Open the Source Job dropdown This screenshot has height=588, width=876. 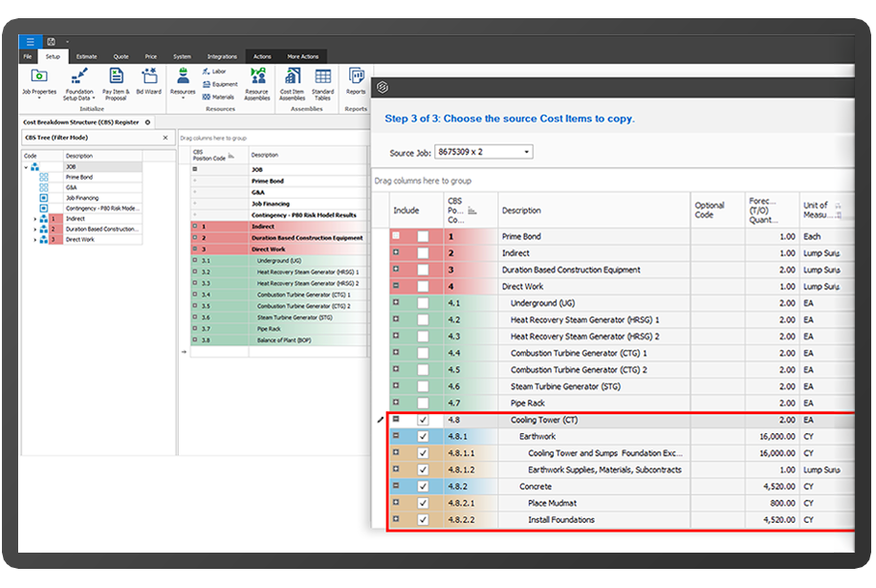[x=525, y=152]
